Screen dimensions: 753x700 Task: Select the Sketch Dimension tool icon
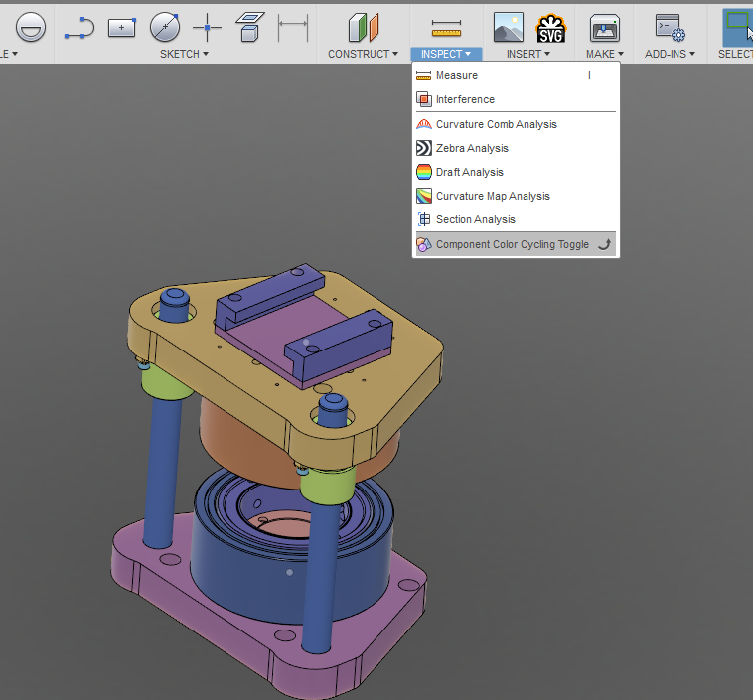[x=293, y=28]
